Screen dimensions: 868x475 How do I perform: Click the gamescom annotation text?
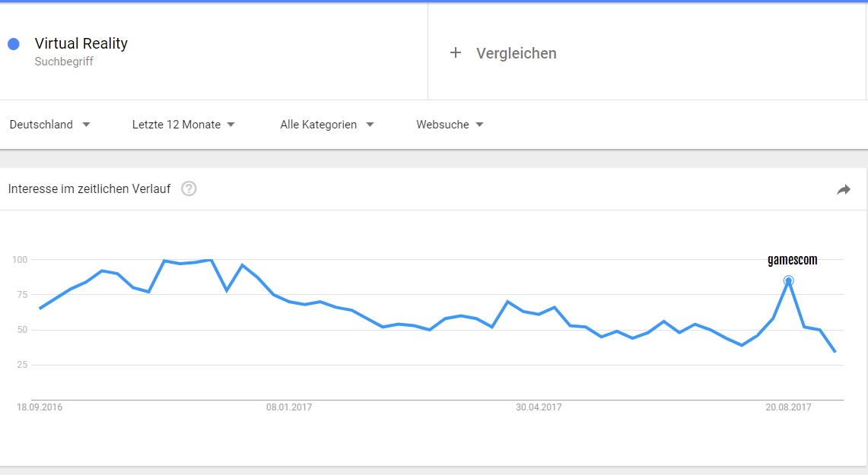[792, 260]
